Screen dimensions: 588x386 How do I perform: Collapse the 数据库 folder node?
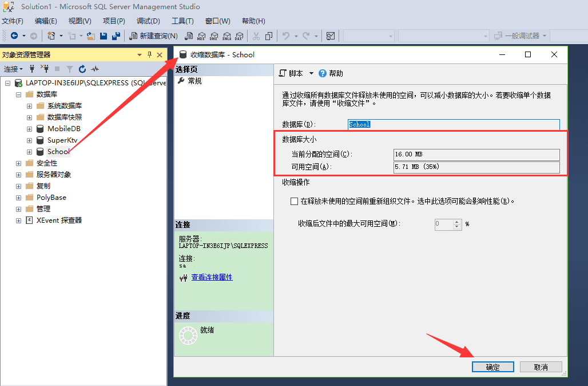click(x=18, y=94)
